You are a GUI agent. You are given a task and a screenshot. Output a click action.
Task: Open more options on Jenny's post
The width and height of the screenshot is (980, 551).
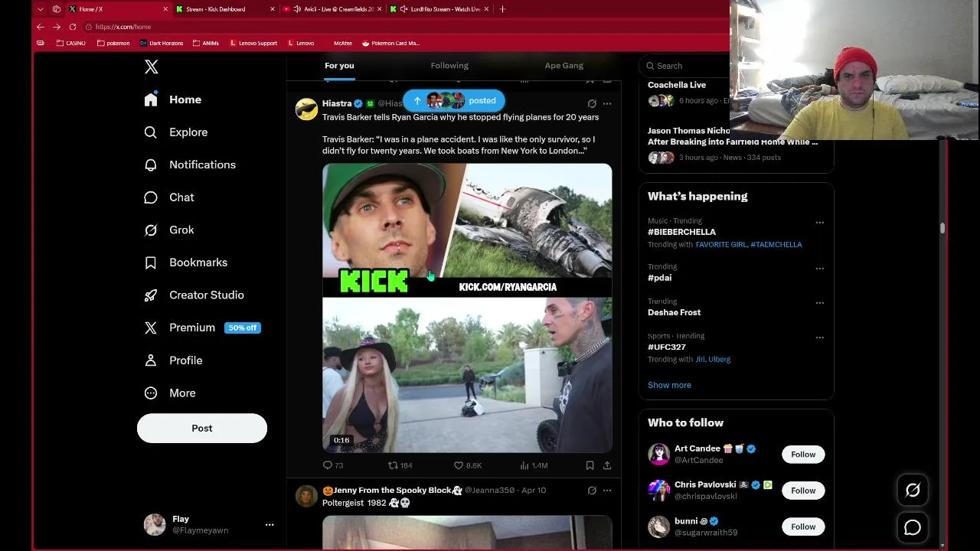(607, 491)
